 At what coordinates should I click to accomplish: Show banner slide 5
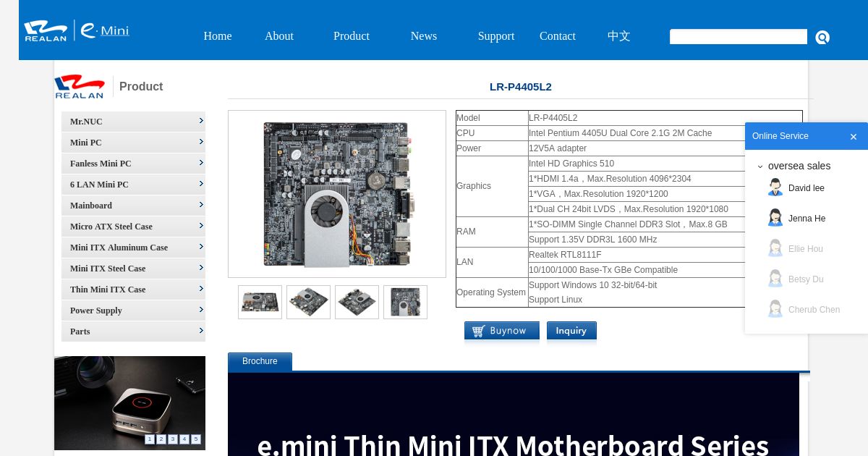tap(196, 439)
